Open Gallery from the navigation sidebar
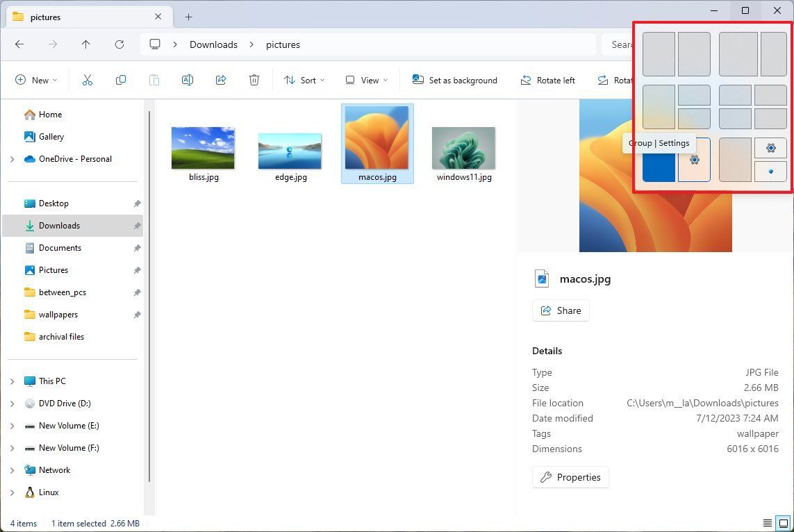Image resolution: width=794 pixels, height=532 pixels. click(51, 136)
